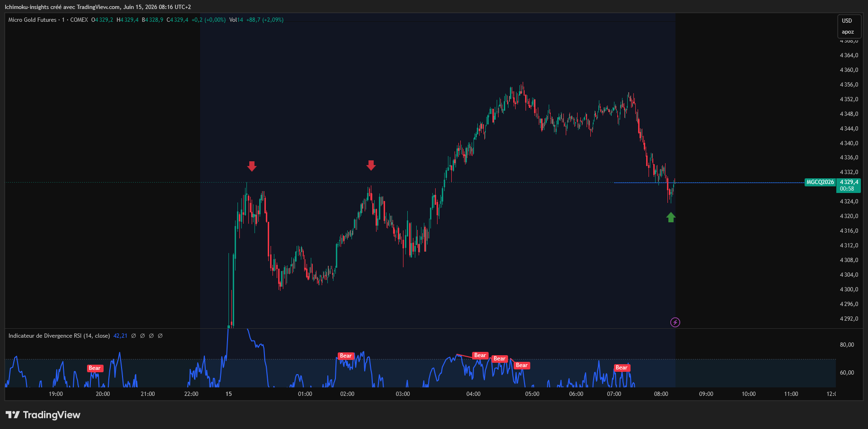This screenshot has width=868, height=429.
Task: Click the RSI value 42,21
Action: pos(120,336)
